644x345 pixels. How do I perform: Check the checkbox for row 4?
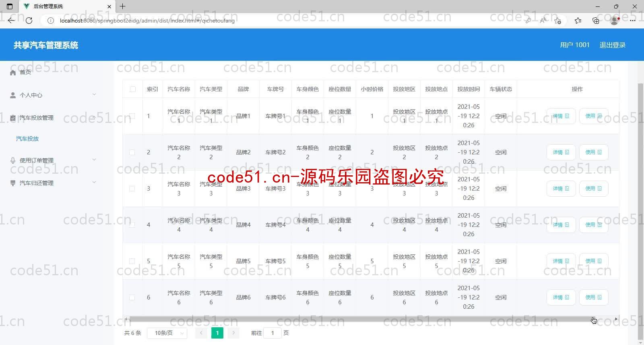tap(132, 225)
